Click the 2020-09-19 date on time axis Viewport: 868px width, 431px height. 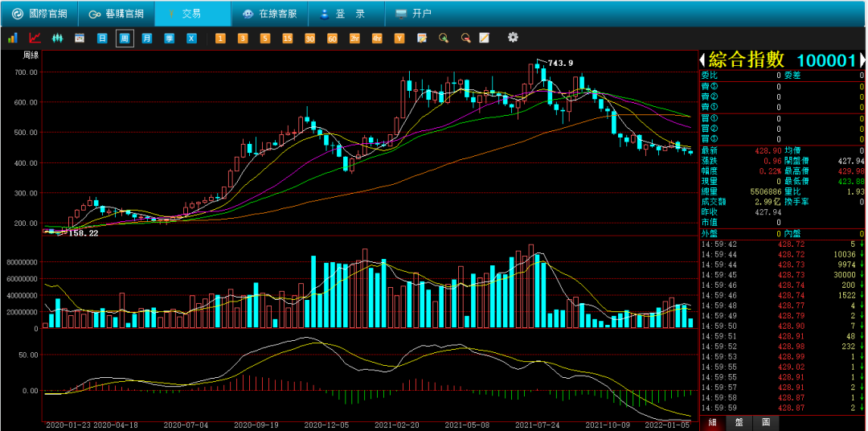point(256,425)
